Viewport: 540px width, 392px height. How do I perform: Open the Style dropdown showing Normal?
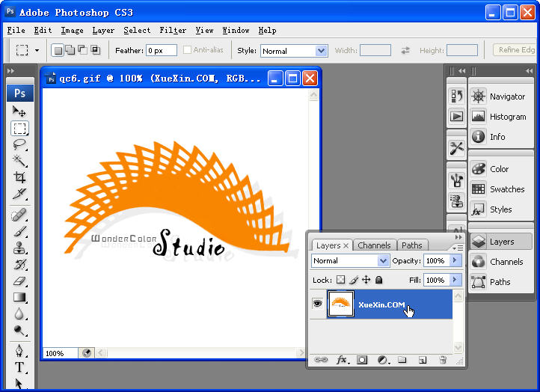(294, 51)
